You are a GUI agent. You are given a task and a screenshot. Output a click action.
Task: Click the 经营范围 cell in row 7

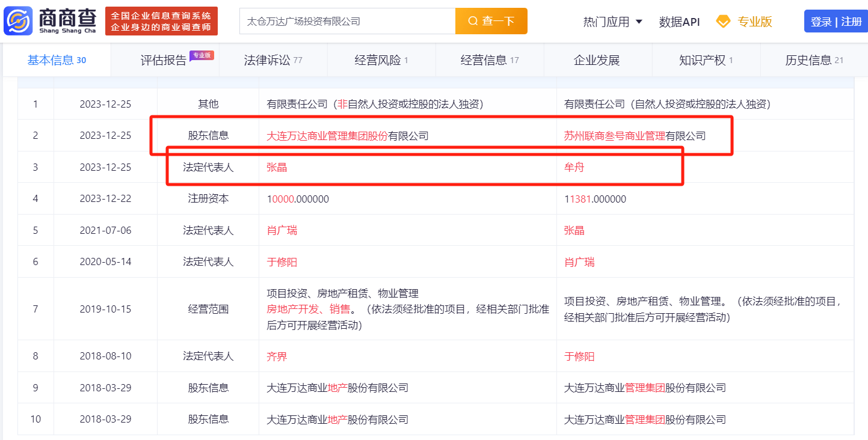(208, 309)
